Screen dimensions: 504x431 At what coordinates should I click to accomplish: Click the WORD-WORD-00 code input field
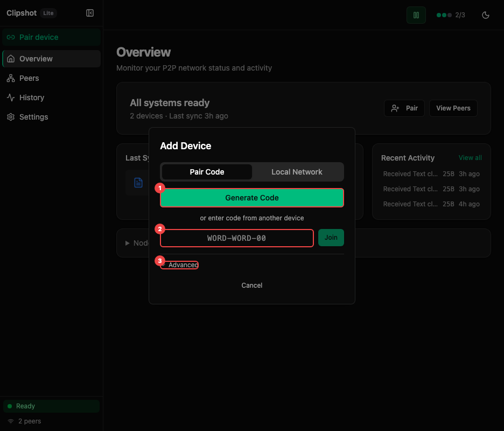[237, 238]
